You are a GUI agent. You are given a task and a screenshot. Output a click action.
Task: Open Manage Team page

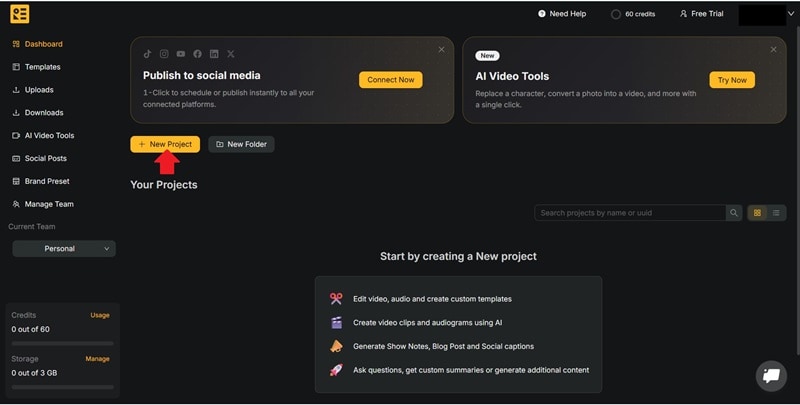pyautogui.click(x=43, y=204)
